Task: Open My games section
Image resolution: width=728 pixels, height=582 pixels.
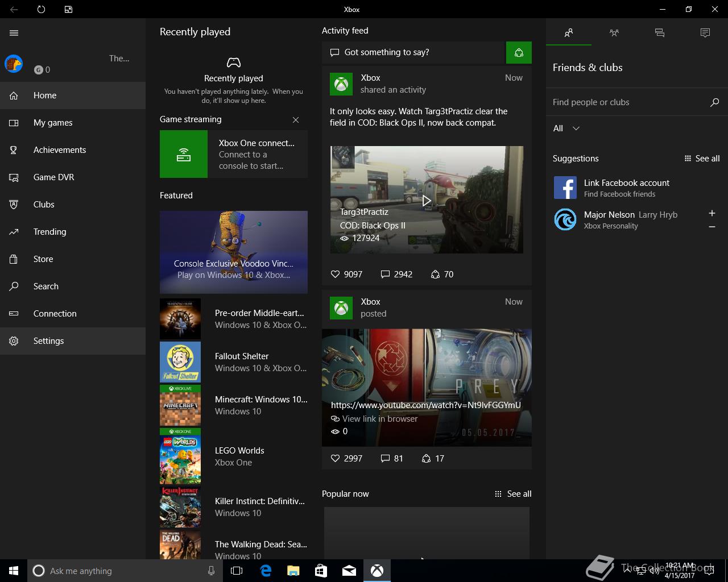Action: tap(73, 123)
